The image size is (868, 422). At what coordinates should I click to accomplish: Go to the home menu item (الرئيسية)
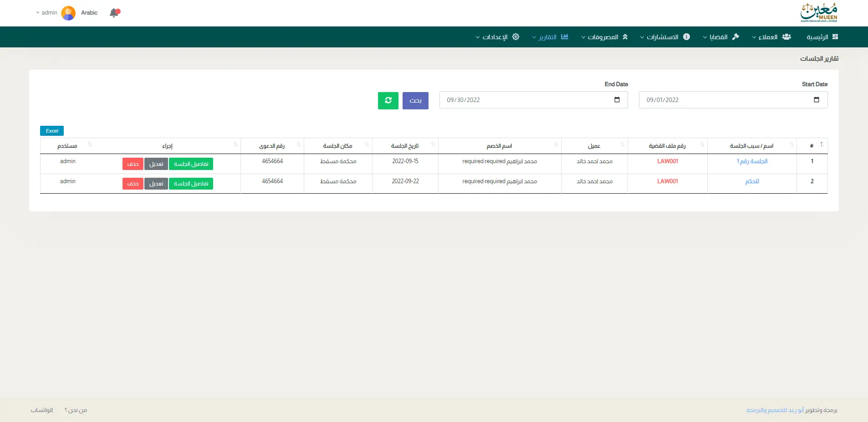pos(822,37)
